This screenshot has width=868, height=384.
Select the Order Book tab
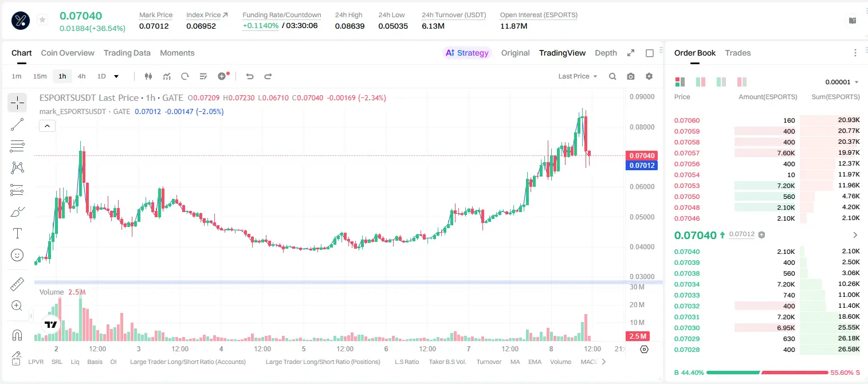point(695,53)
